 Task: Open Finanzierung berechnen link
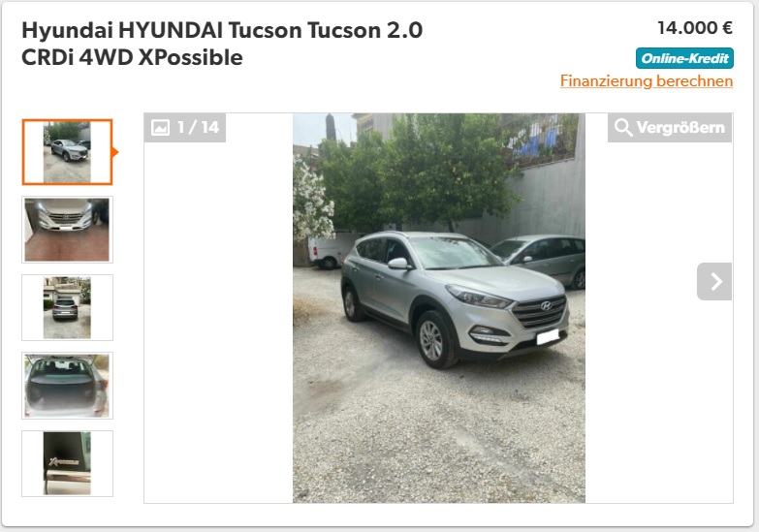[647, 80]
